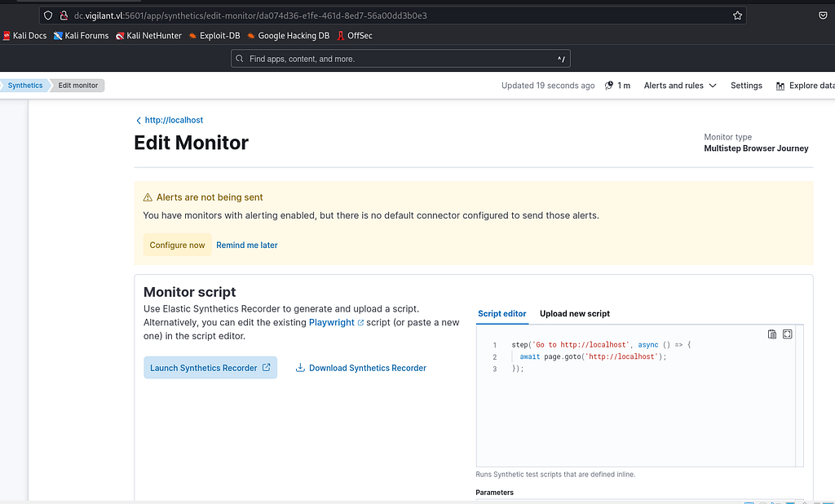Open Kali NetHunter bookmark
This screenshot has height=504, width=835.
pyautogui.click(x=148, y=36)
